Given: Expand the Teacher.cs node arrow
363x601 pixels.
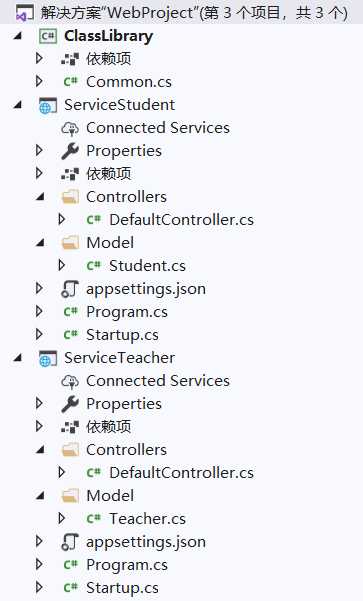Looking at the screenshot, I should (x=62, y=518).
